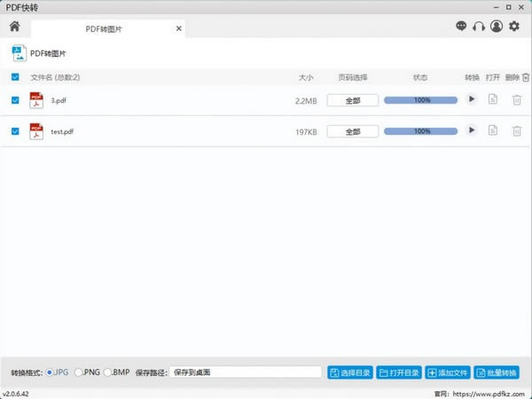Image resolution: width=532 pixels, height=399 pixels.
Task: Delete 3.pdf using its trash icon
Action: [x=516, y=99]
